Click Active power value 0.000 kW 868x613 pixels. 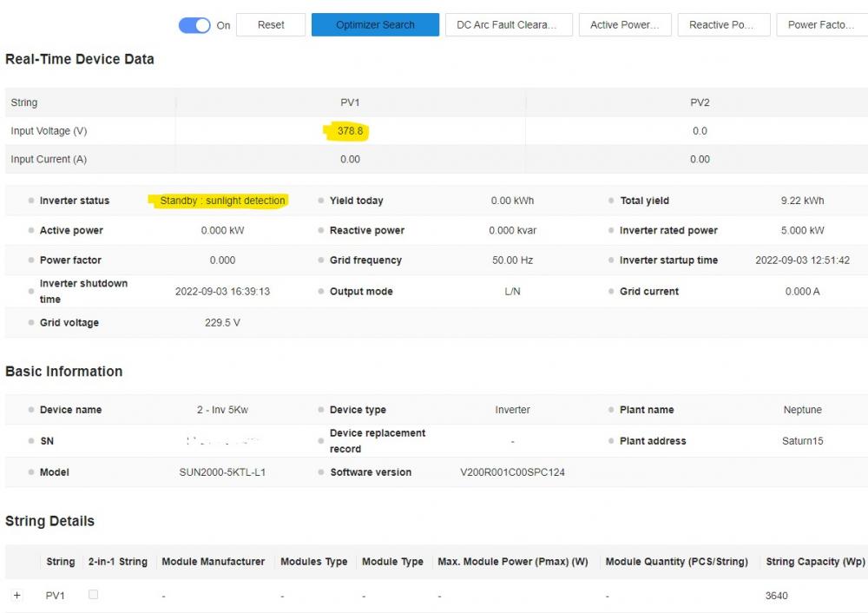222,230
